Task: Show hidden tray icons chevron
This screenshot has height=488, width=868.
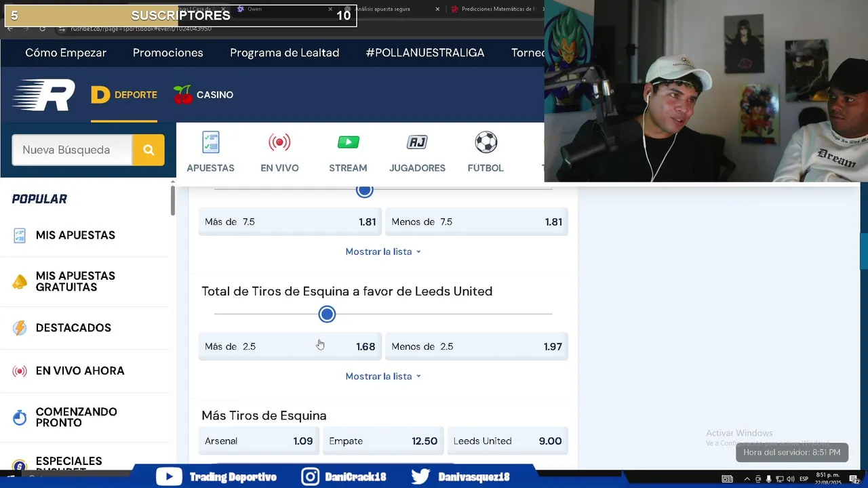Action: (x=747, y=479)
